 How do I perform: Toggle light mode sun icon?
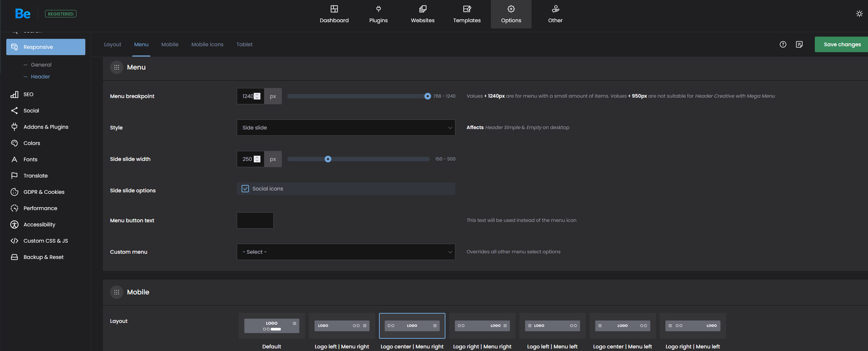click(859, 14)
